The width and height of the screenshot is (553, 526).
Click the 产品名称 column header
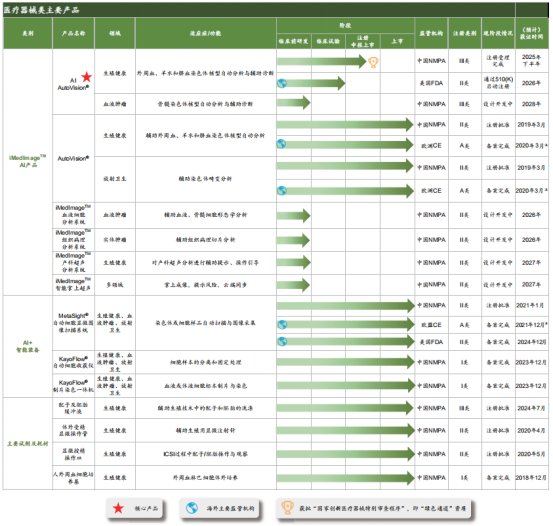(x=73, y=34)
